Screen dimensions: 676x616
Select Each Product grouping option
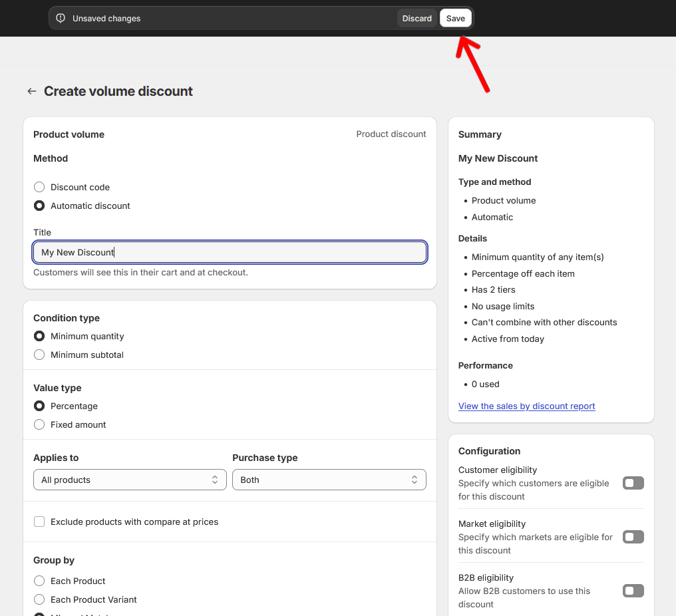[39, 581]
